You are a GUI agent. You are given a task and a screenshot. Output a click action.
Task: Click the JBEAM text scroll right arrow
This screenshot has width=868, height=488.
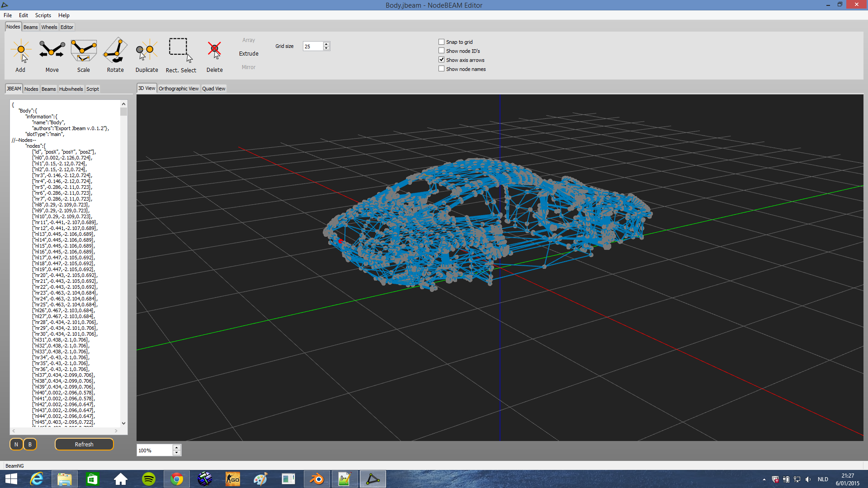[x=116, y=431]
